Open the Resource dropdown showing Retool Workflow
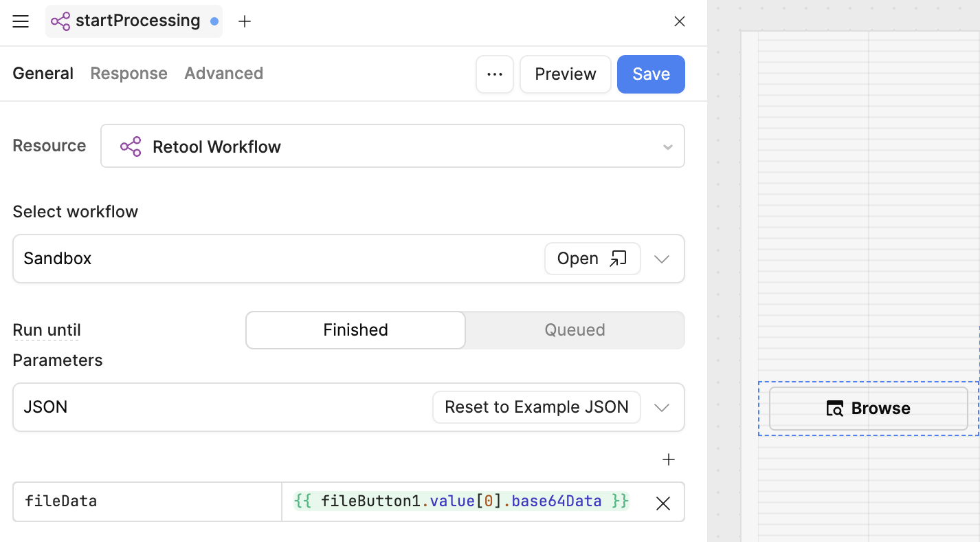This screenshot has width=980, height=542. (392, 146)
